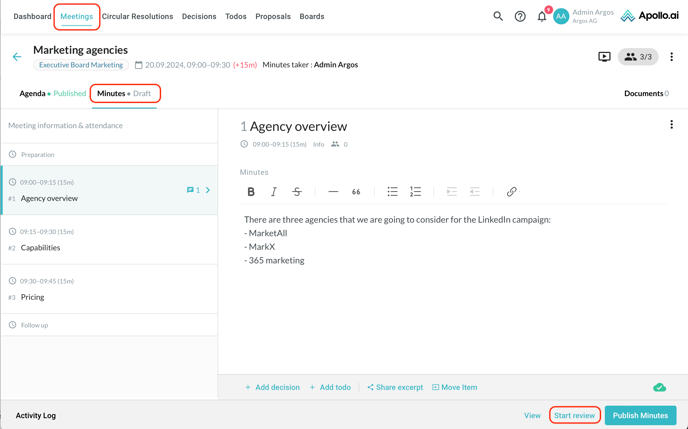The image size is (688, 429).
Task: Toggle italic formatting
Action: coord(274,192)
